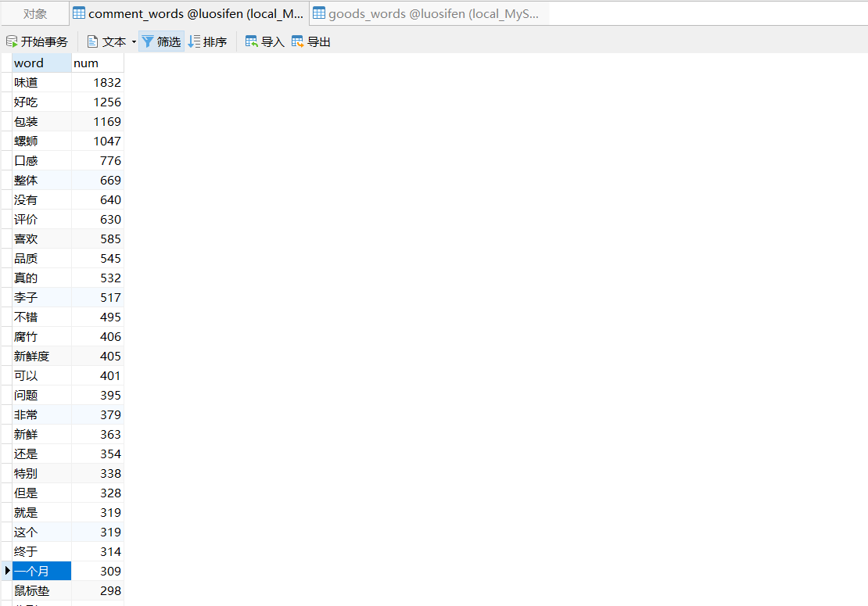
Task: Click the row indicator arrow beside 一个月
Action: (x=7, y=571)
